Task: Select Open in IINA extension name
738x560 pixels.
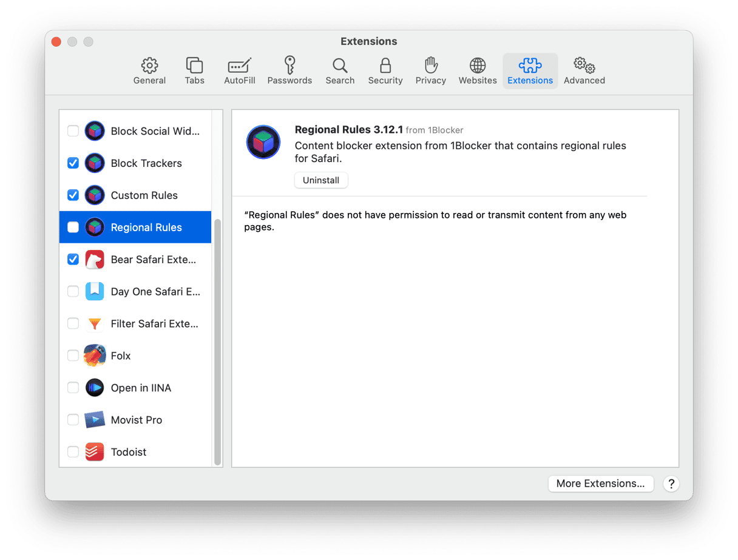Action: [x=141, y=388]
